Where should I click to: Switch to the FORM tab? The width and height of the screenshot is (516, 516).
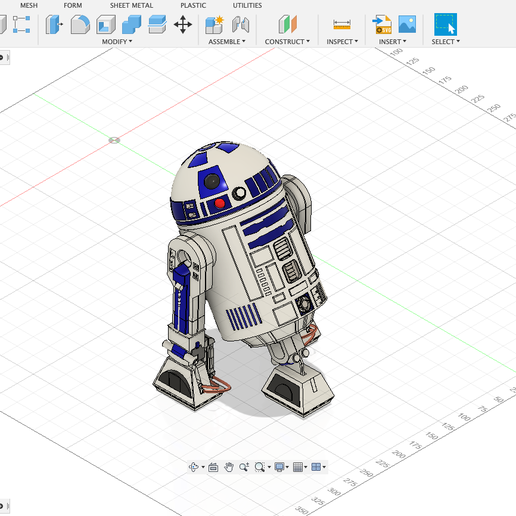tap(73, 6)
